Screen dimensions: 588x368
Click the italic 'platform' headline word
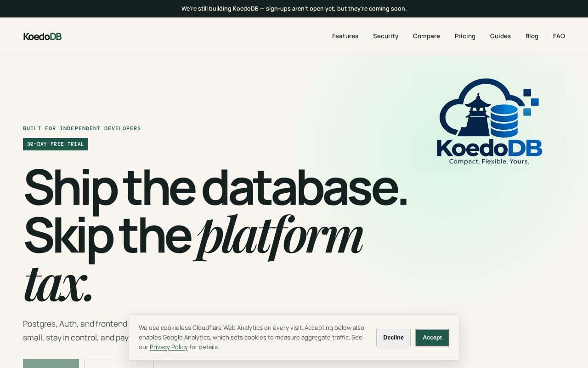click(x=279, y=237)
